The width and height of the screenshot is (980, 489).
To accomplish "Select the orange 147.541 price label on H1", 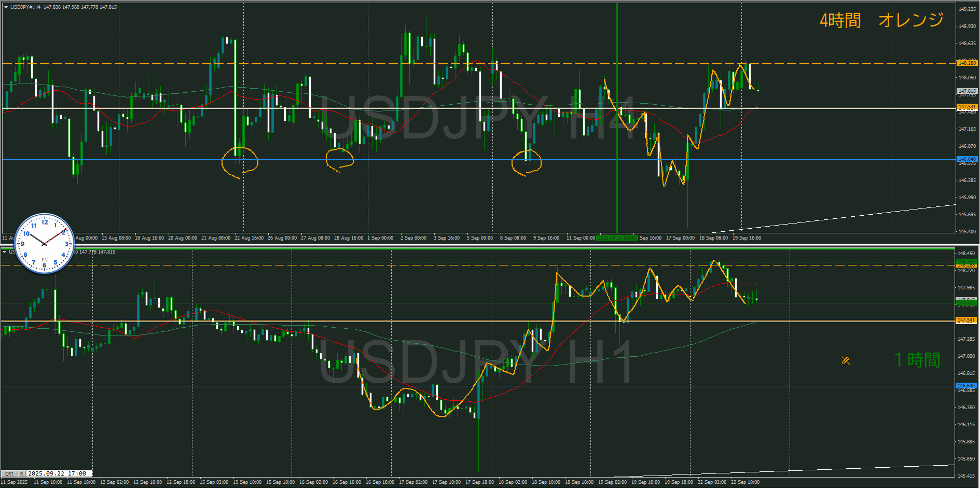I will click(x=966, y=320).
